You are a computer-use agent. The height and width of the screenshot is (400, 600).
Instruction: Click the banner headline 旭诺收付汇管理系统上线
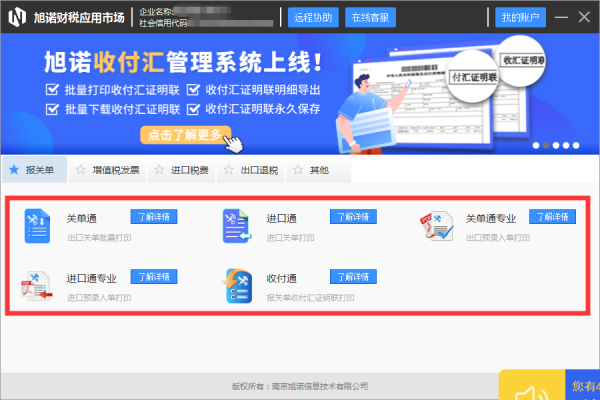(x=183, y=62)
